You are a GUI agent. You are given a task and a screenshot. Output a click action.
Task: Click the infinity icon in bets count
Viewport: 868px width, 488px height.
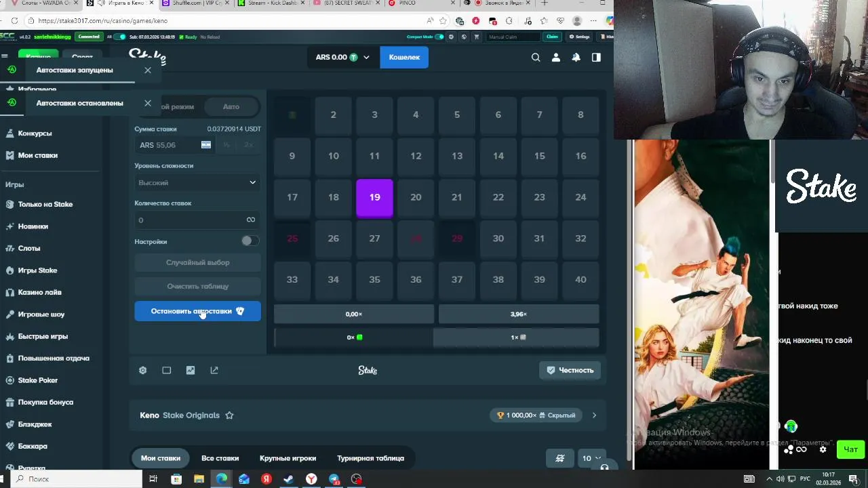(x=251, y=220)
